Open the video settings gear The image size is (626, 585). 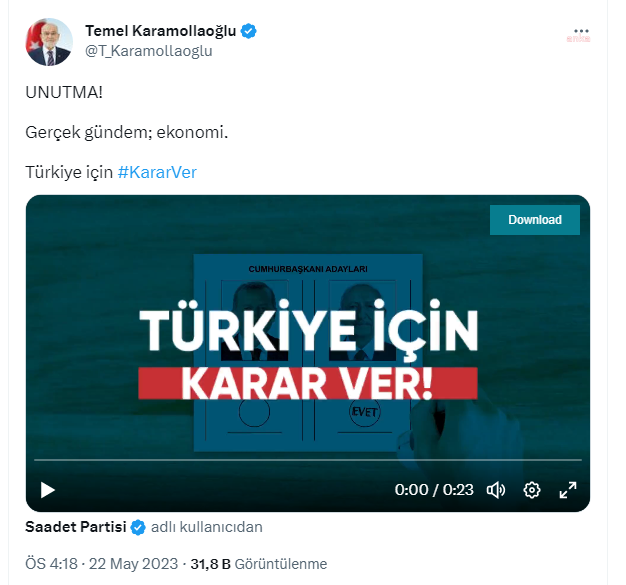(532, 490)
